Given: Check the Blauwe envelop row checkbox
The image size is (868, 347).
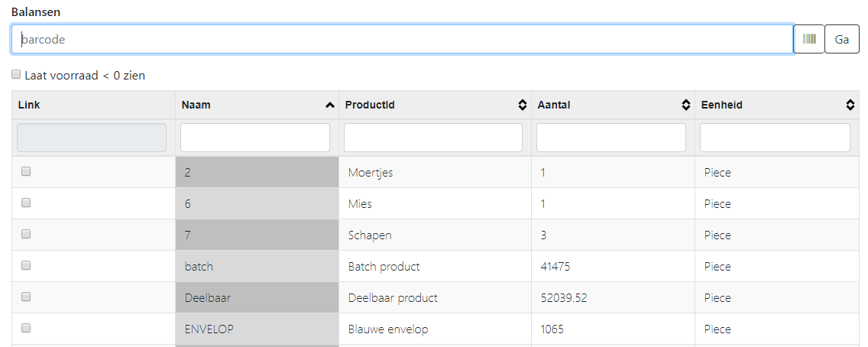Looking at the screenshot, I should (26, 329).
